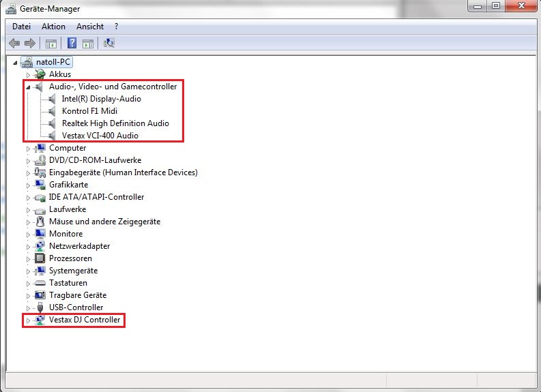Click speaker icon of Vestax VCI-400 Audio

[x=52, y=136]
